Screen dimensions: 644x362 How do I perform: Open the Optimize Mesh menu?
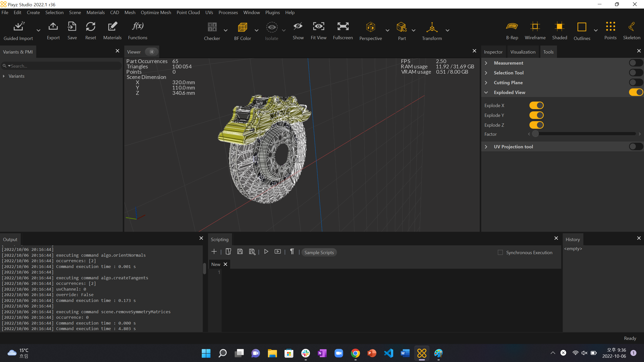click(156, 12)
